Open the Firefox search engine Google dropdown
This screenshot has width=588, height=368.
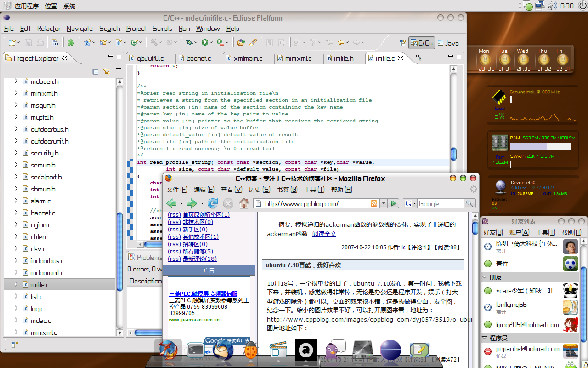(x=410, y=203)
